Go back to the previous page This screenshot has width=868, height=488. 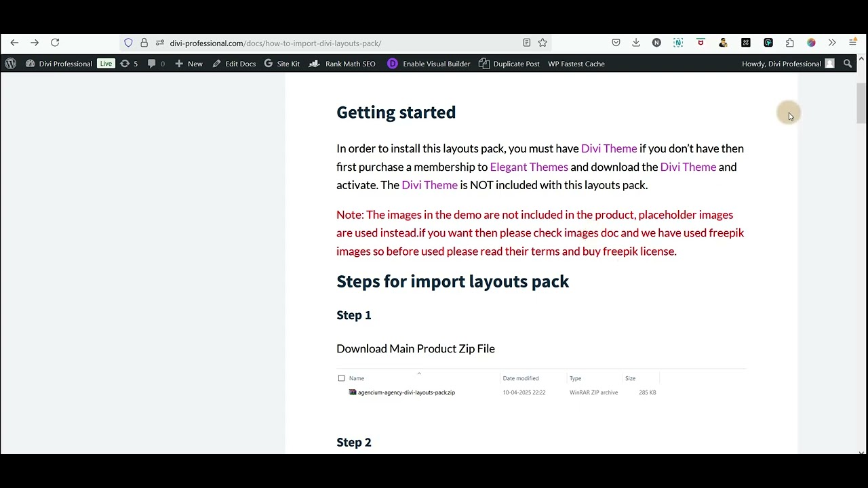(x=14, y=43)
